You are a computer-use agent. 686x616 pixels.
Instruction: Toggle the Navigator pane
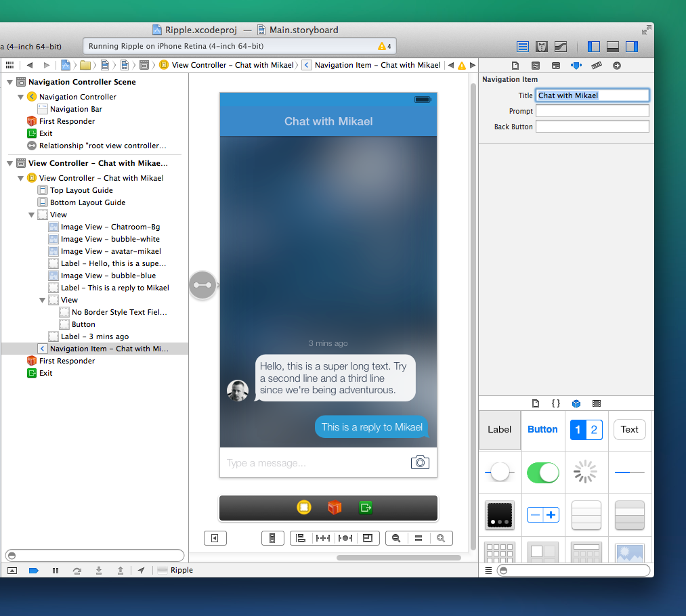click(594, 46)
